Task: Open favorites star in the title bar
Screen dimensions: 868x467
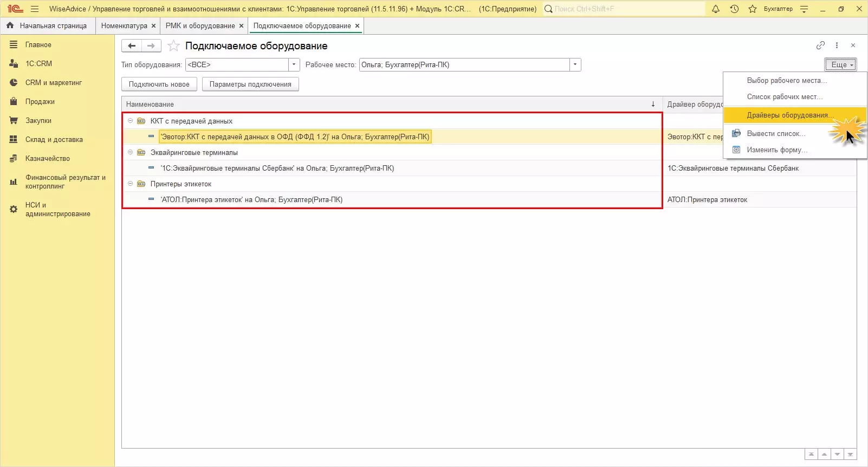Action: (x=753, y=9)
